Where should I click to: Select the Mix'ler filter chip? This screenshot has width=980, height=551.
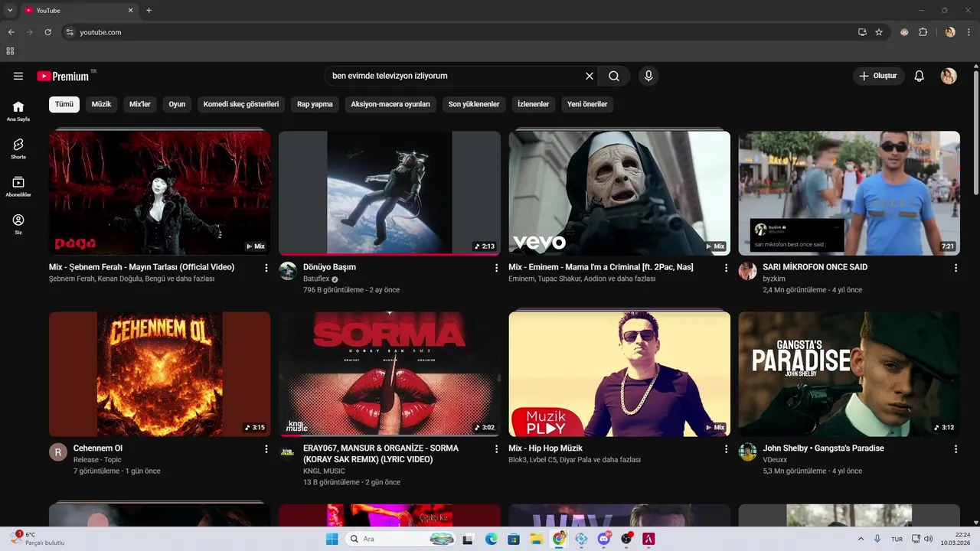140,104
